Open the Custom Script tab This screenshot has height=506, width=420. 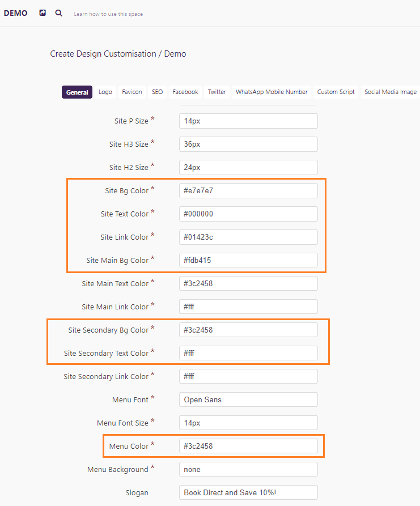(x=336, y=92)
